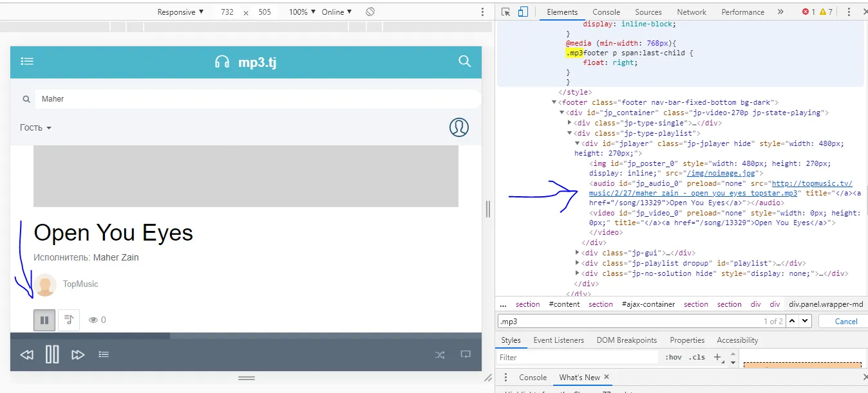The height and width of the screenshot is (393, 868).
Task: Switch to the Performance tab
Action: (743, 12)
